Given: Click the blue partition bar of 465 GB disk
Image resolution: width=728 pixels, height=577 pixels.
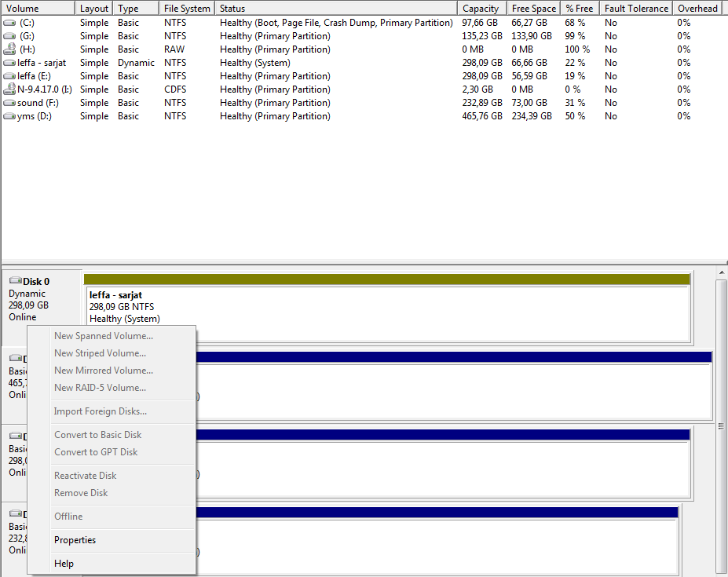Looking at the screenshot, I should (454, 356).
